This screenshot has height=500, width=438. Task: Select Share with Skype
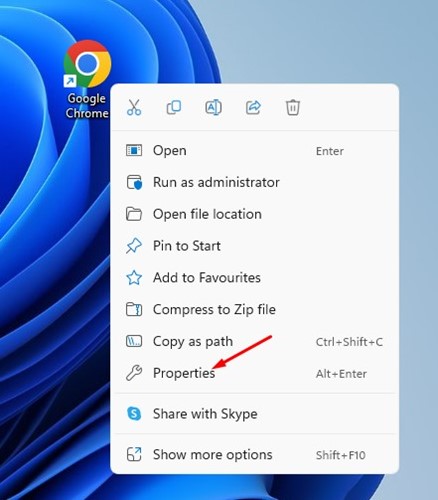click(254, 414)
